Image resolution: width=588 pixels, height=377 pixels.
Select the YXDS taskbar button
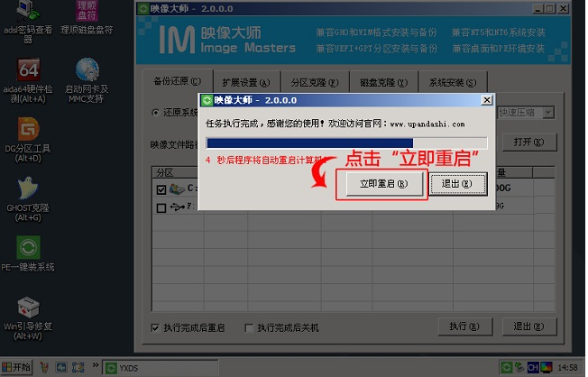pos(161,368)
